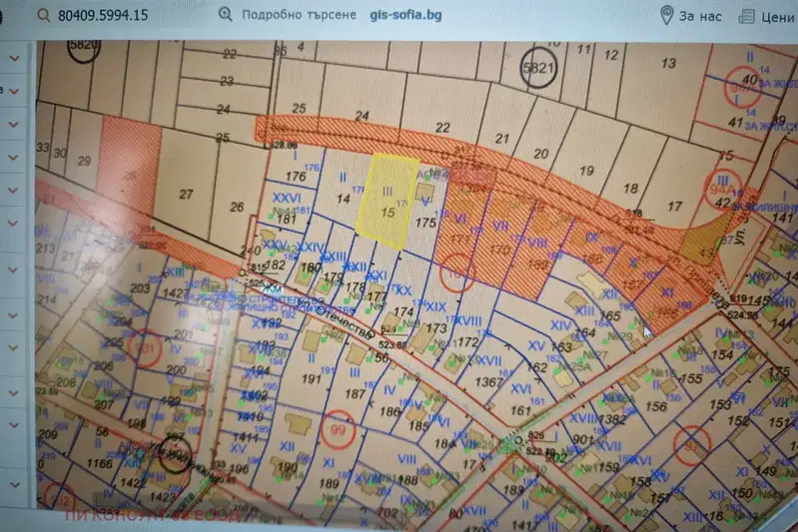
Task: Click parcel 176 on the map
Action: click(296, 177)
